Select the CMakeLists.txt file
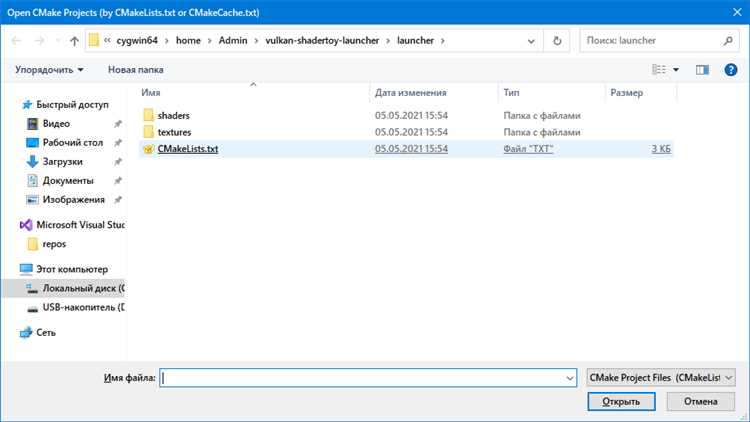Screen dimensions: 750x422 click(x=188, y=149)
